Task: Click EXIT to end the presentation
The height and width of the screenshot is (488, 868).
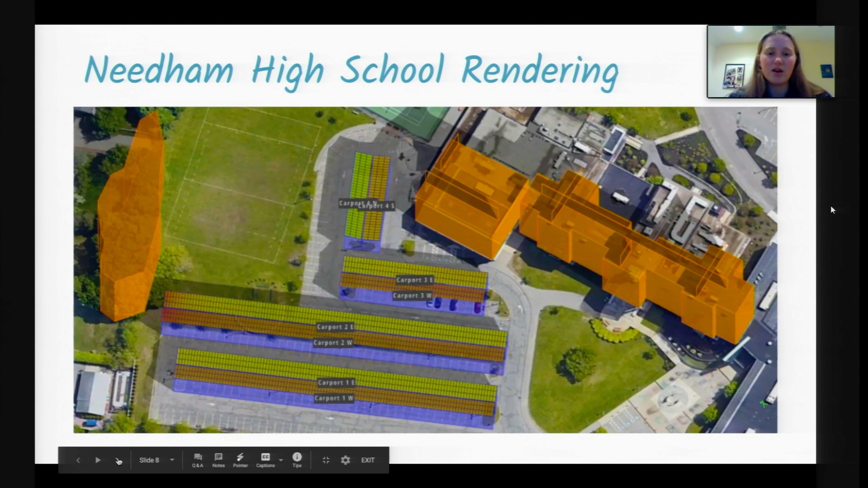Action: click(368, 460)
